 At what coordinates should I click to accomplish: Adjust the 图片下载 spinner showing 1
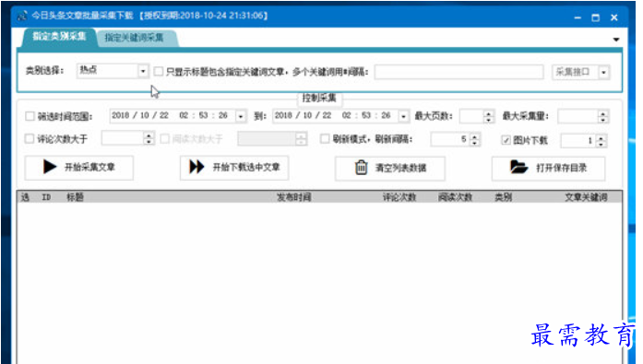click(x=601, y=141)
